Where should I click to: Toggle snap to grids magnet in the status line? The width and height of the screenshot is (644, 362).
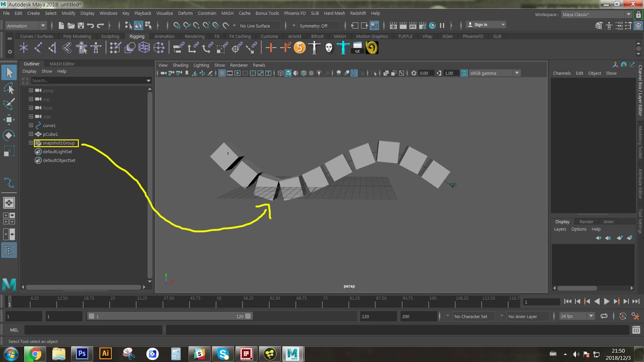click(x=177, y=25)
